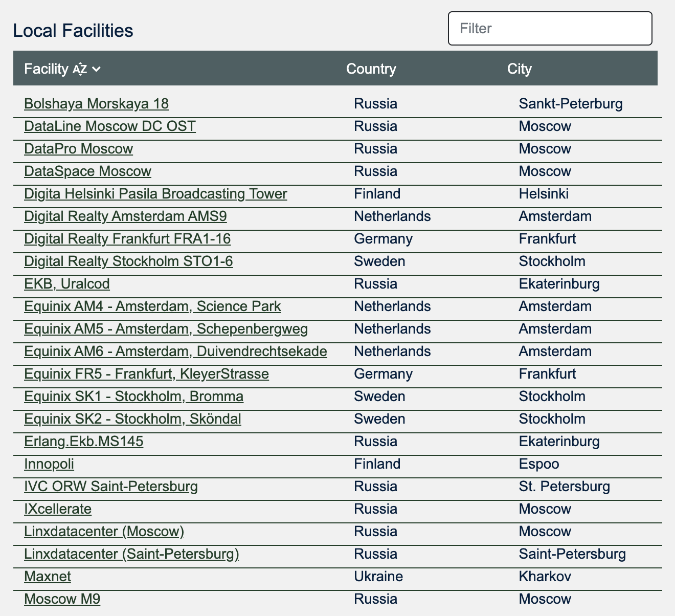
Task: Select Finland in the Innopoli row
Action: coord(377,464)
